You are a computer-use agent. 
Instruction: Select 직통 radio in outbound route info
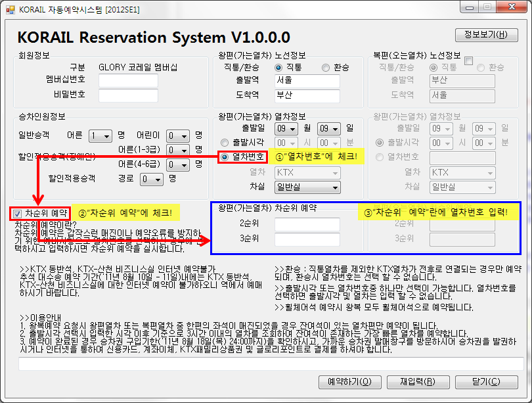click(278, 68)
